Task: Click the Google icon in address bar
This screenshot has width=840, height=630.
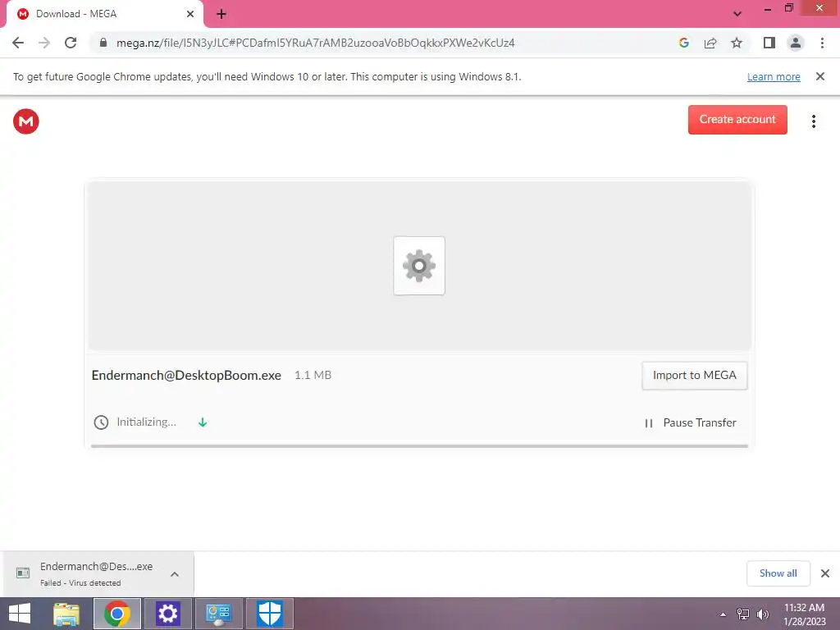Action: (683, 43)
